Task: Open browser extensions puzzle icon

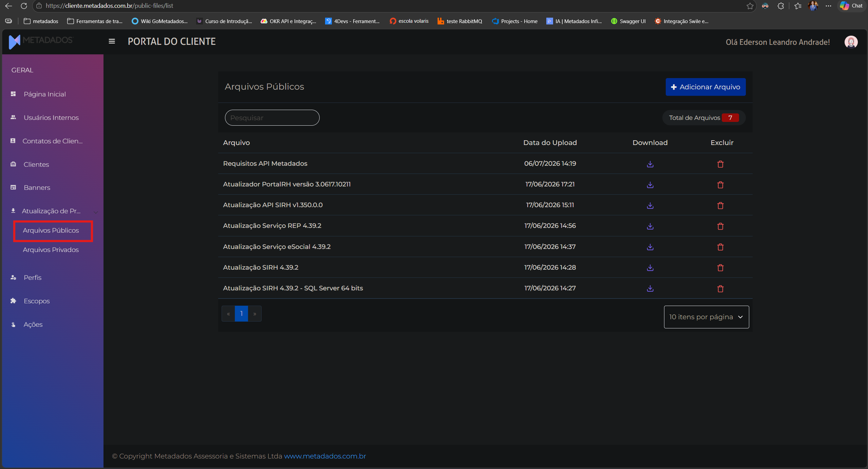Action: tap(780, 6)
